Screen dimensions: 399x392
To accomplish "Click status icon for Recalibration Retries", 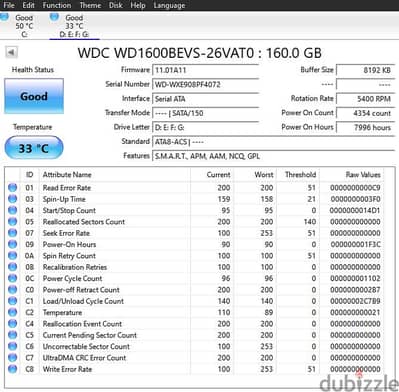I will click(13, 267).
